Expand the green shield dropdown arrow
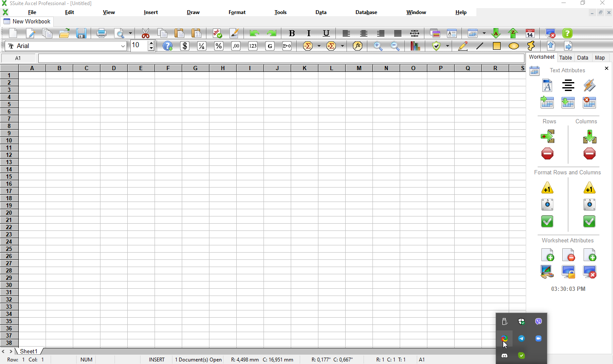The width and height of the screenshot is (613, 364). (x=447, y=46)
